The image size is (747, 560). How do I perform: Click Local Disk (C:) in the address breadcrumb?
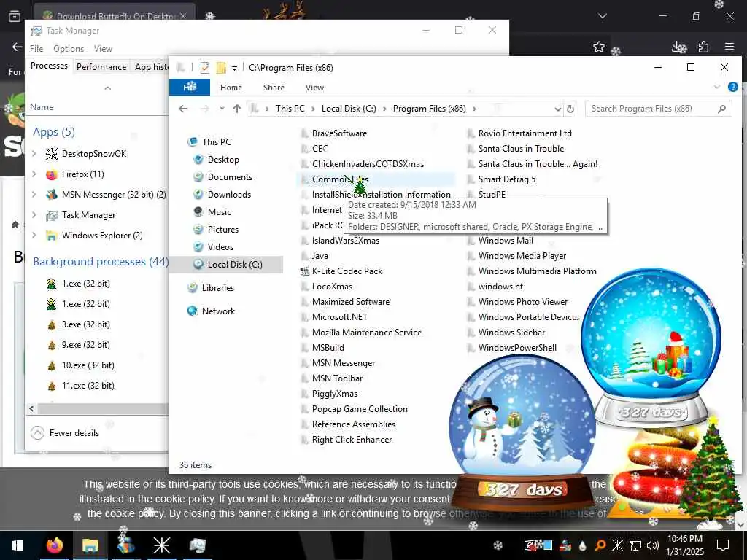[x=349, y=109]
